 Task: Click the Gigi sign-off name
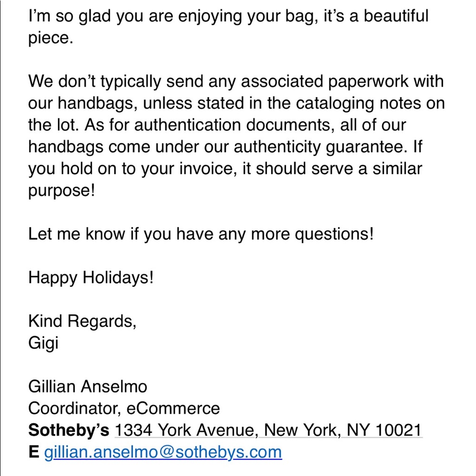(43, 343)
